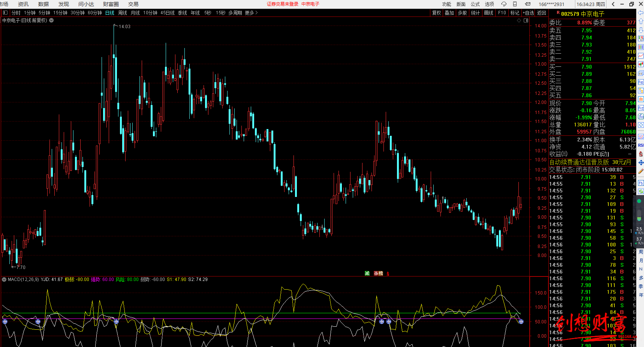Click the 标记 button
644x347 pixels.
515,13
